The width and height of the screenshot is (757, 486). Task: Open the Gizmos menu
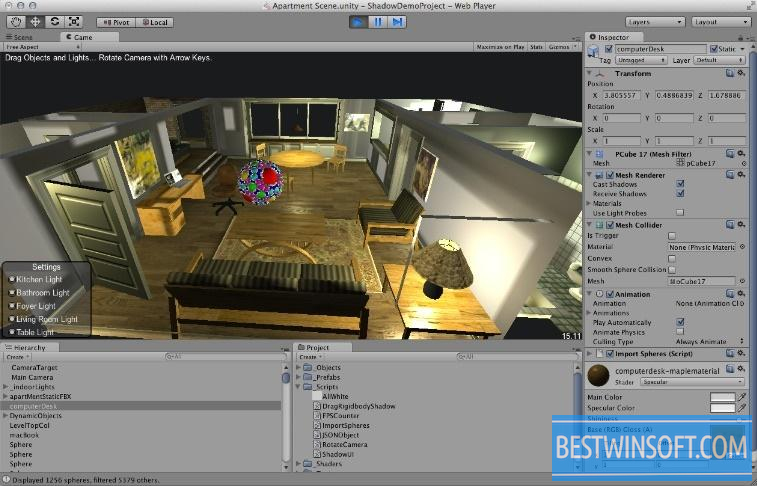click(x=562, y=47)
